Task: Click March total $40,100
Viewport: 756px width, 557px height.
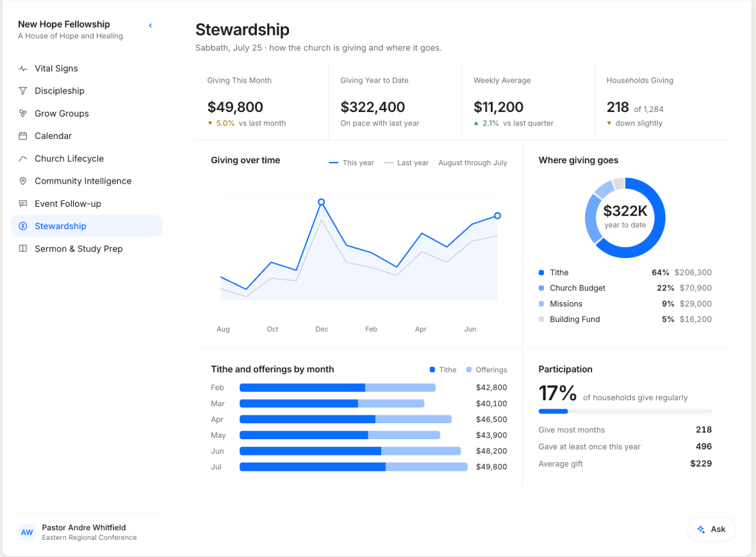Action: pos(491,404)
